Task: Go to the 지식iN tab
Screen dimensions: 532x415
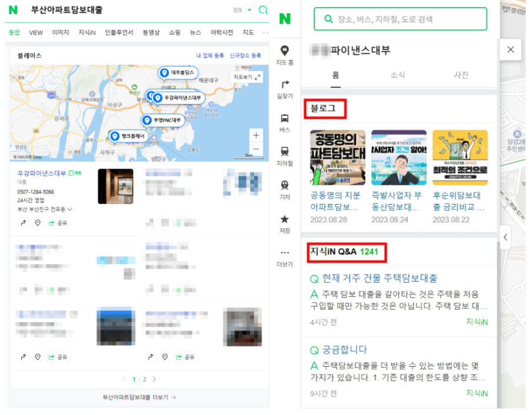Action: (x=87, y=32)
